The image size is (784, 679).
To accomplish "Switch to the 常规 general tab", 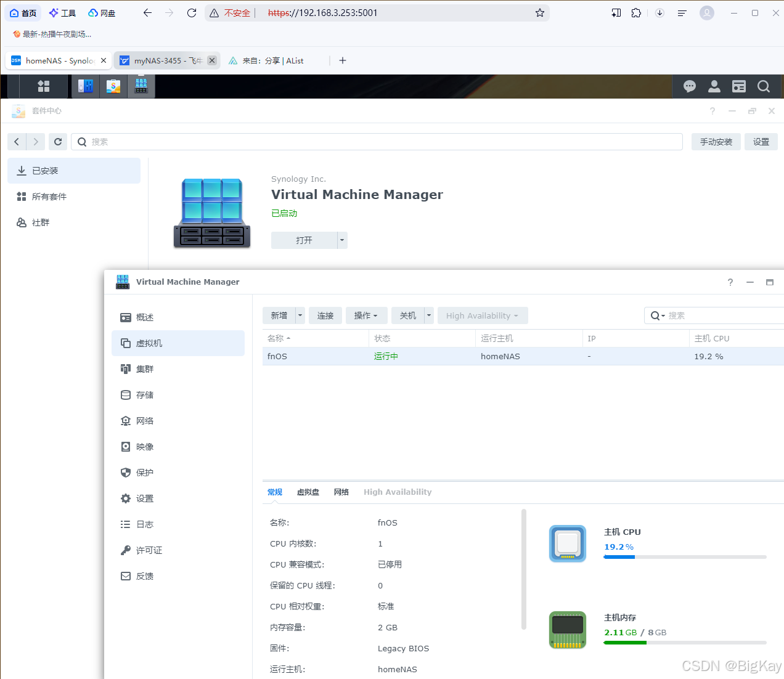I will point(275,492).
